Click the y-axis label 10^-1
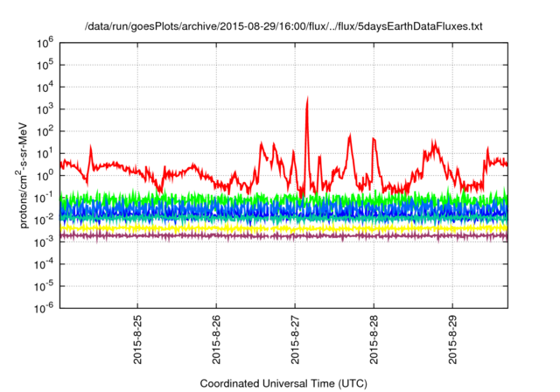Image resolution: width=560 pixels, height=392 pixels. (44, 199)
